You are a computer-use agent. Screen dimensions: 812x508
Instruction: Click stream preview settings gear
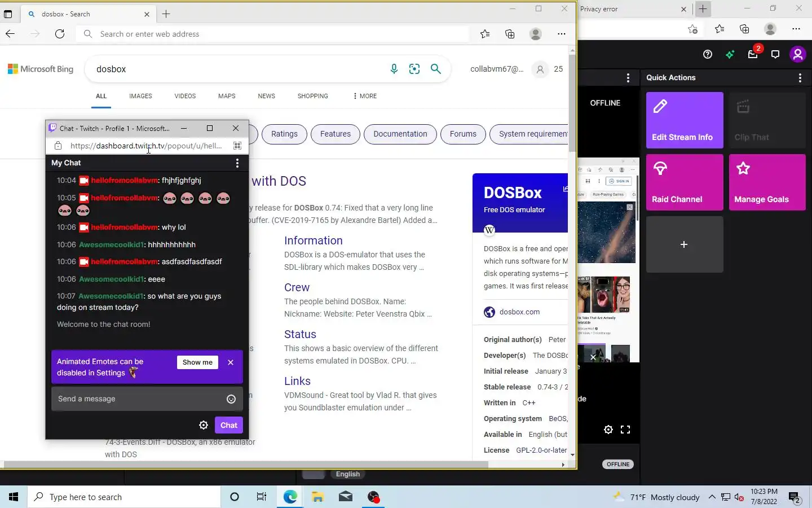(608, 430)
